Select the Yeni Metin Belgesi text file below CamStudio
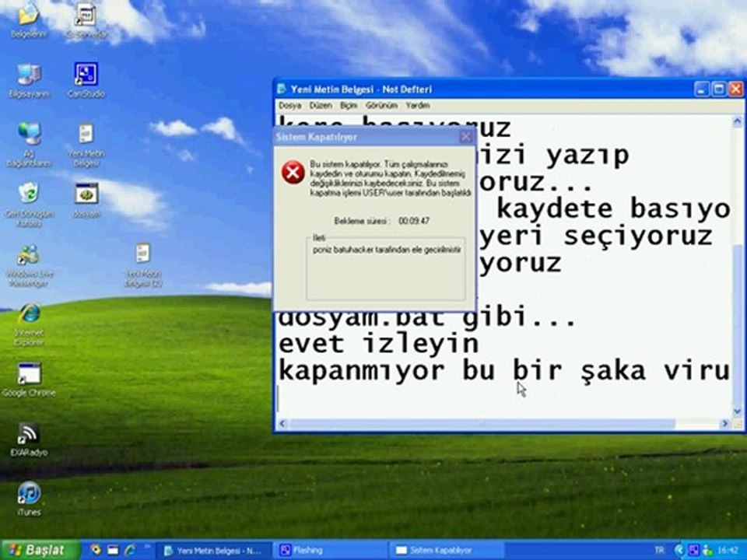This screenshot has width=747, height=560. (86, 145)
